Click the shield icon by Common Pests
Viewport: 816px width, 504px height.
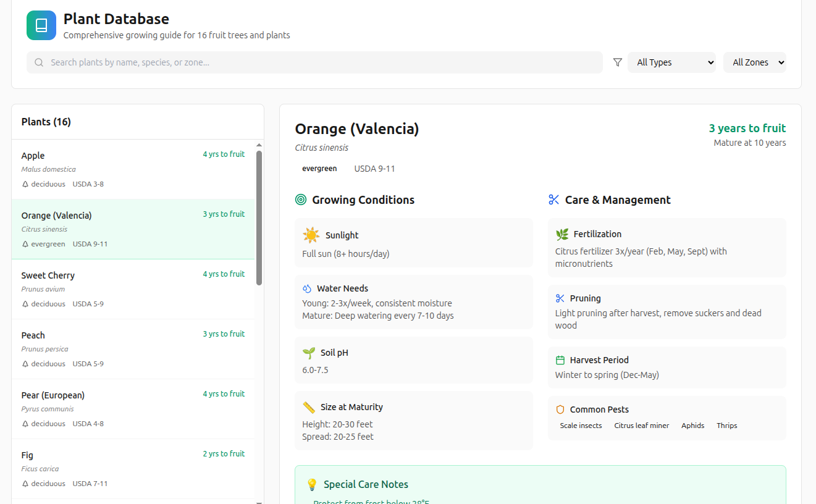click(x=560, y=409)
